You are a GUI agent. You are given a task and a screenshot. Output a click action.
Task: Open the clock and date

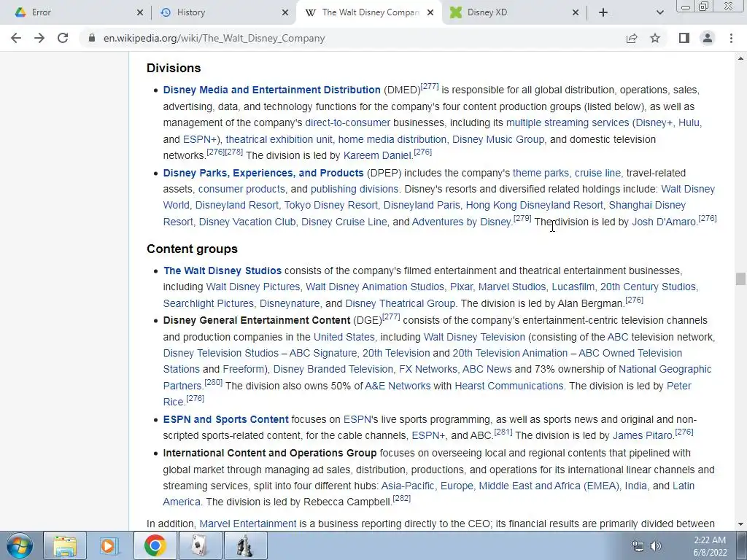710,546
